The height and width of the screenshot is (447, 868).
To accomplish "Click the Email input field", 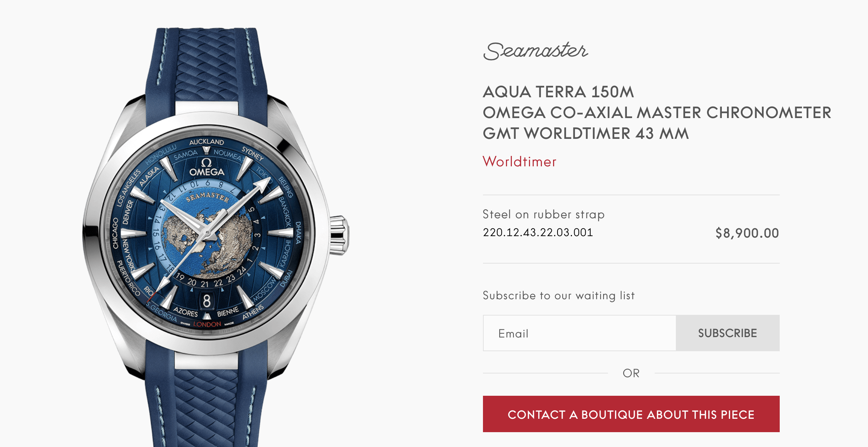I will point(579,333).
